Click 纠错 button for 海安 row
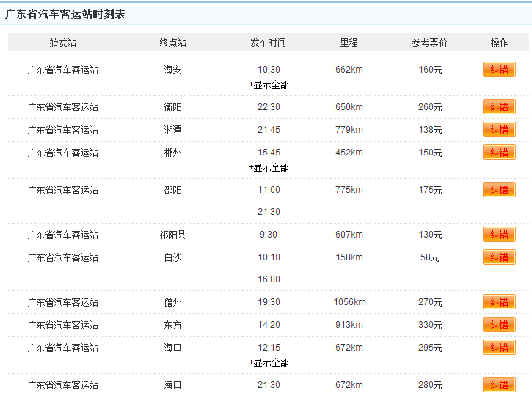Viewport: 532px width, 396px height. (499, 70)
